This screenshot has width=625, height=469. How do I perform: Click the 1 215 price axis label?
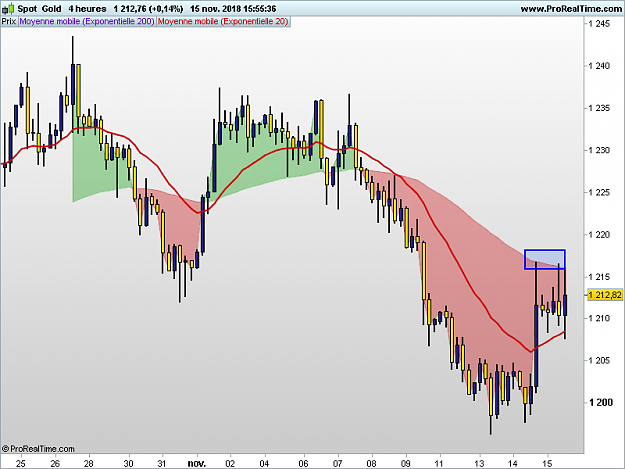tap(599, 277)
